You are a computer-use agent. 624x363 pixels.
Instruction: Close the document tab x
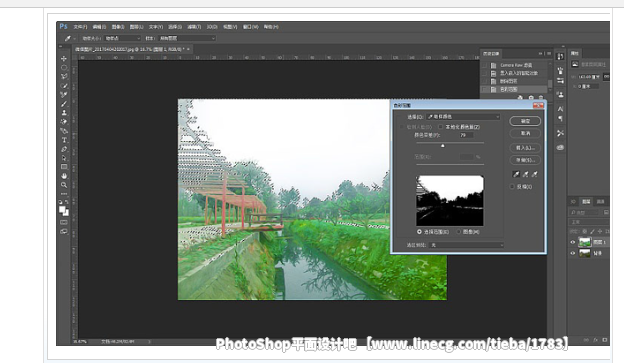pos(189,49)
